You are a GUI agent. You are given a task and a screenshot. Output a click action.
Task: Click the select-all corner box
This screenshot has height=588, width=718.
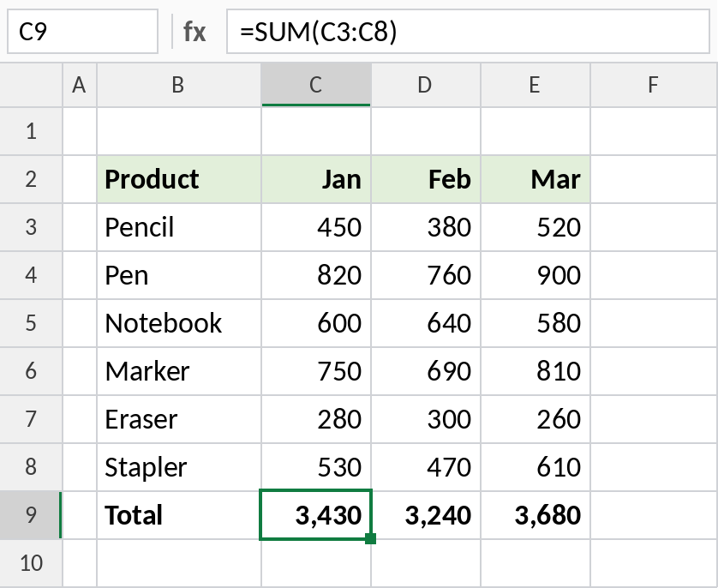[x=31, y=85]
